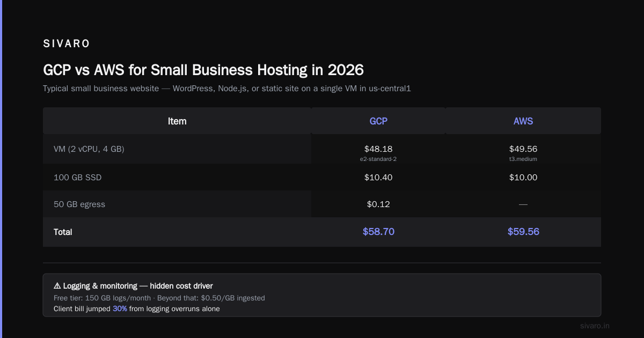Click the $10.40 GCP SSD price
The image size is (644, 338).
(378, 177)
